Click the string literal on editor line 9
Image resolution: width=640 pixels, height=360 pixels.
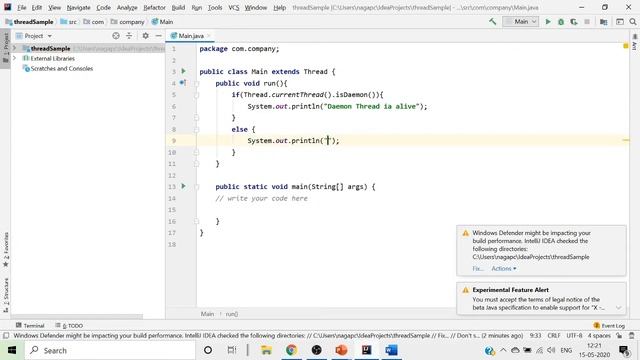(328, 140)
